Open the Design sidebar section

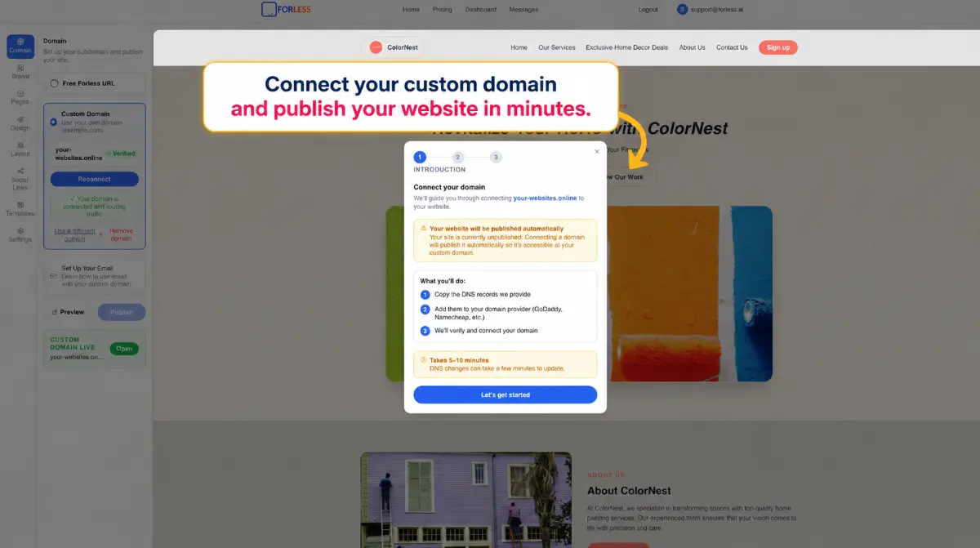point(20,124)
